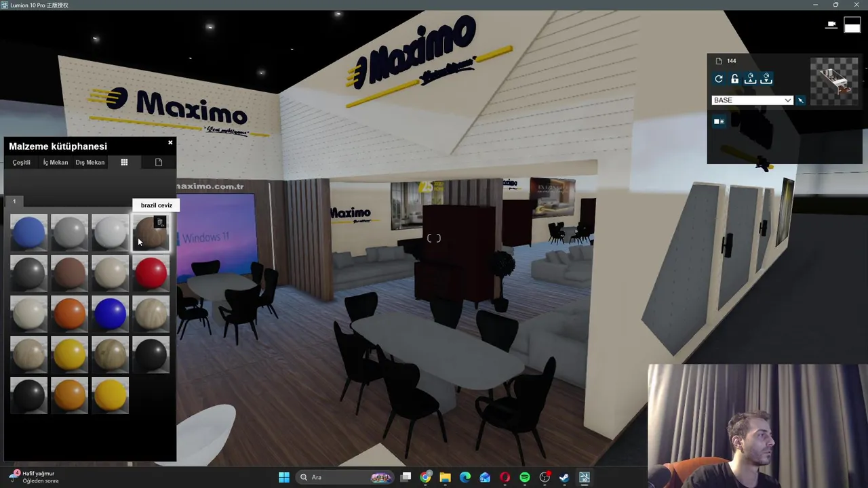This screenshot has width=868, height=488.
Task: Pick the deep blue glossy material sphere
Action: point(110,314)
